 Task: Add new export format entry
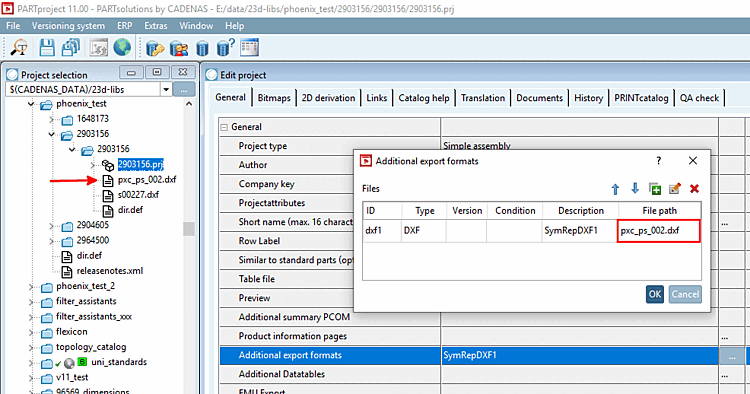[655, 189]
